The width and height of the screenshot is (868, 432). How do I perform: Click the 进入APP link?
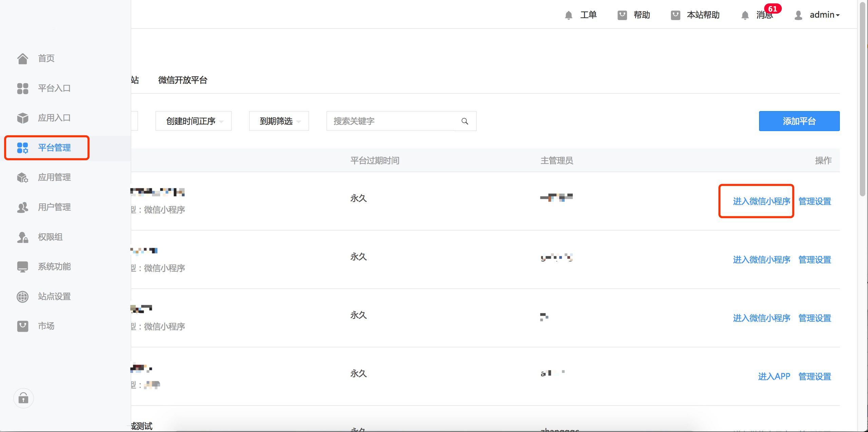pos(774,376)
